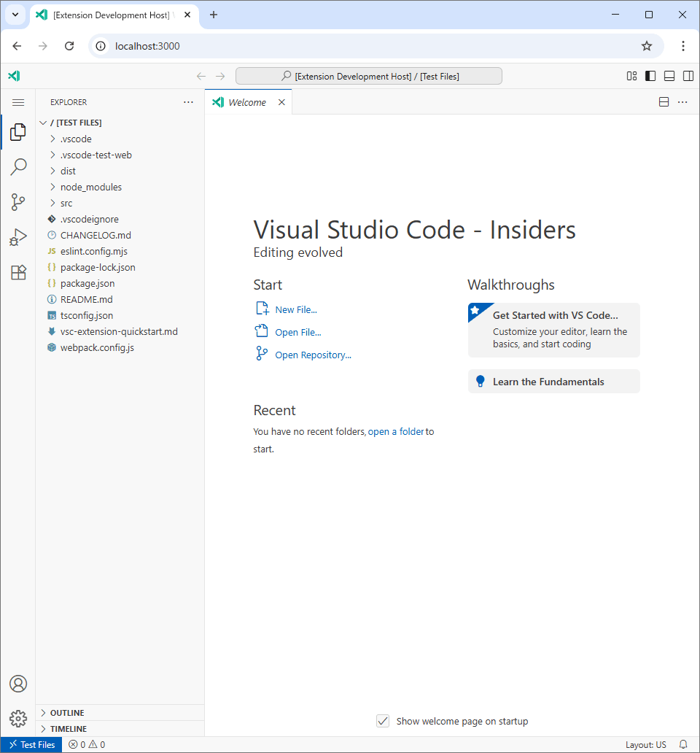This screenshot has width=700, height=753.
Task: Expand the node_modules folder
Action: tap(120, 187)
